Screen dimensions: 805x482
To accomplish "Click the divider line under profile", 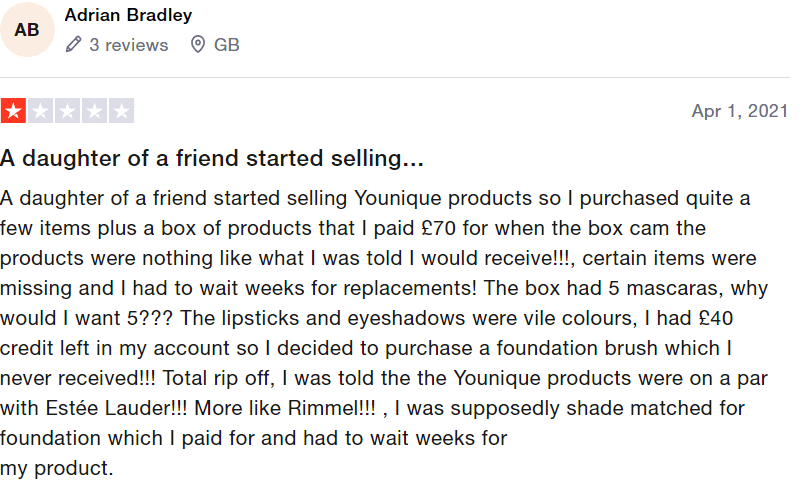I will click(395, 78).
